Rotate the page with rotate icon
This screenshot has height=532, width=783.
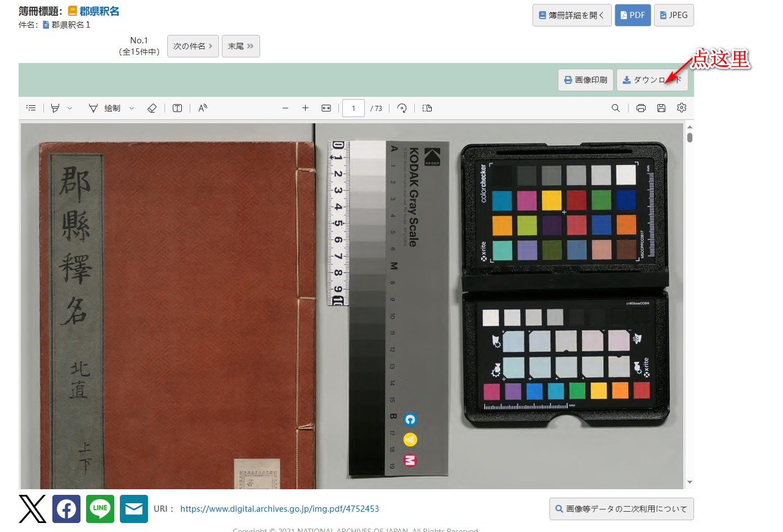pyautogui.click(x=402, y=108)
